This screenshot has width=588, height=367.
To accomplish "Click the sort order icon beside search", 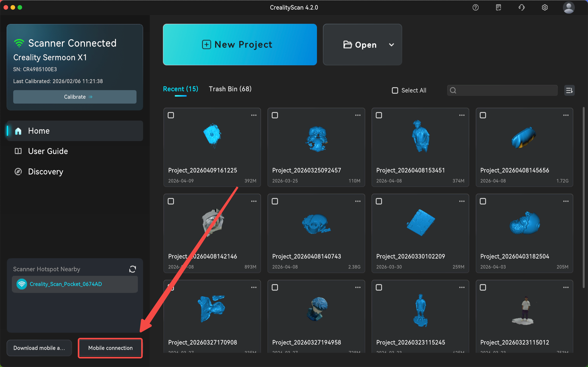I will tap(569, 91).
